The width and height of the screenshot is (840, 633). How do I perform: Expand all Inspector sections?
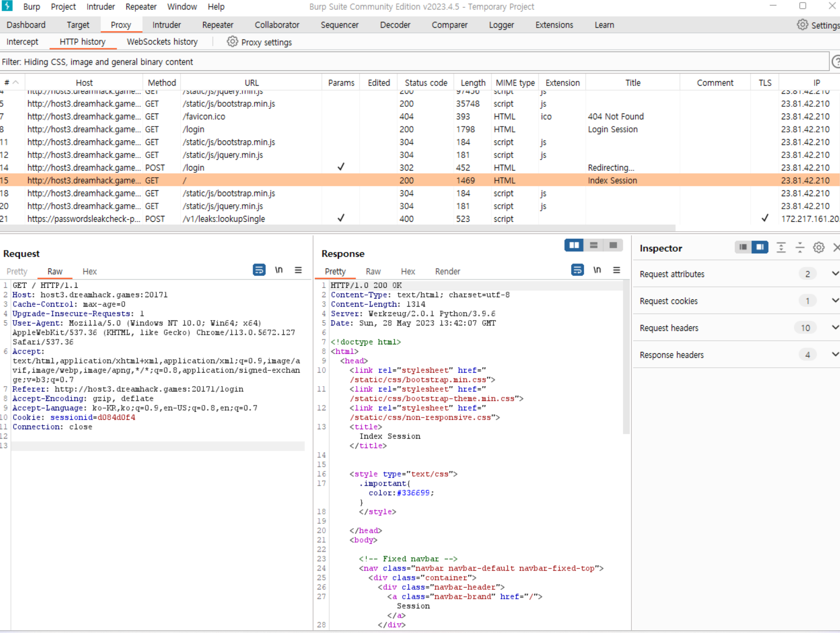point(781,247)
